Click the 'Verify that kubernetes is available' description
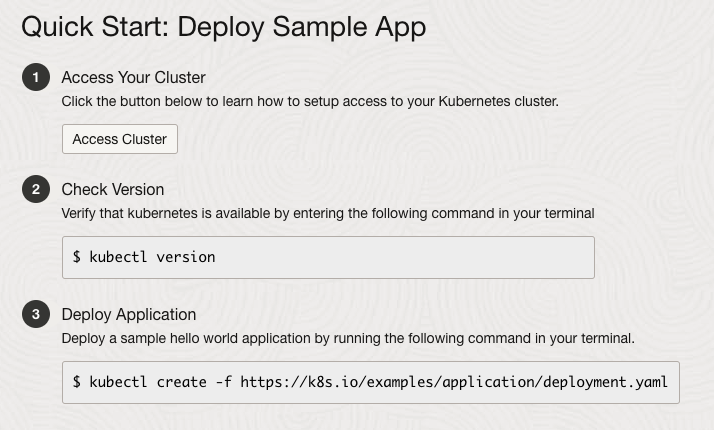This screenshot has height=430, width=714. [328, 213]
